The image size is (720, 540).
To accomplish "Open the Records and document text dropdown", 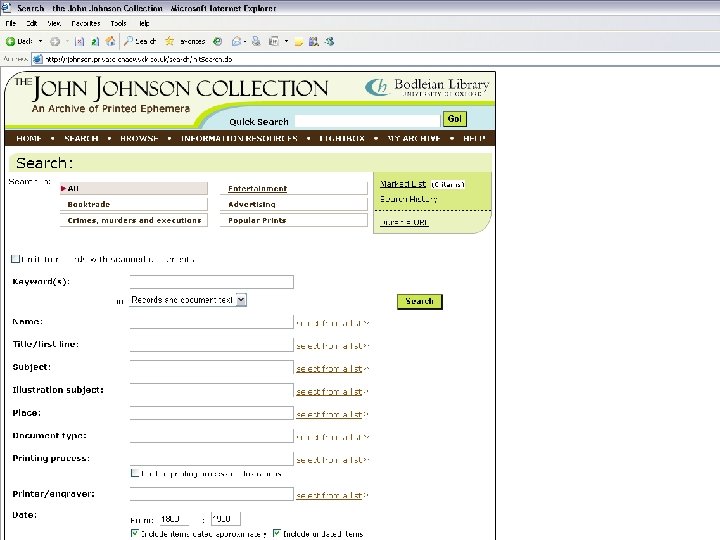I will tap(188, 300).
